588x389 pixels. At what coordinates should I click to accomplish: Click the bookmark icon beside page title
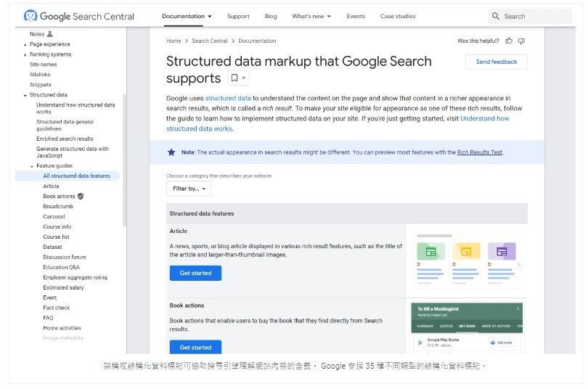point(234,78)
